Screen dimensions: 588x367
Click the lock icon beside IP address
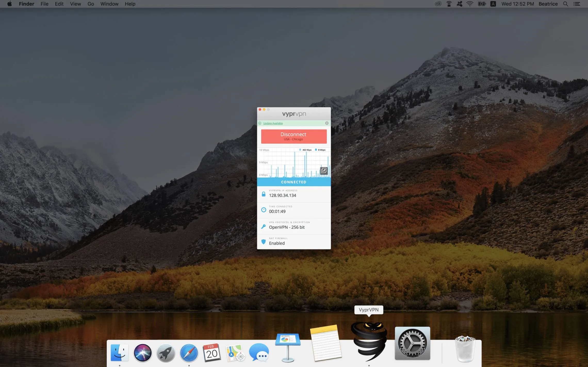pyautogui.click(x=264, y=194)
